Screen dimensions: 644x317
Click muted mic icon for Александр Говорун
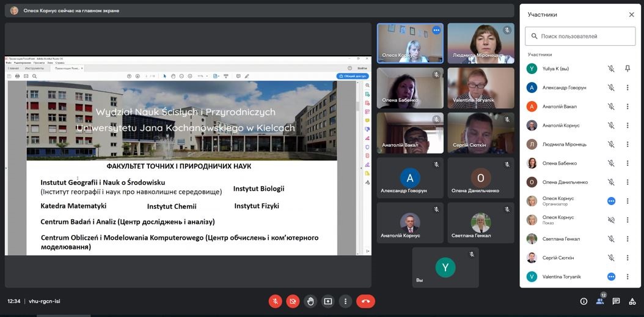611,88
